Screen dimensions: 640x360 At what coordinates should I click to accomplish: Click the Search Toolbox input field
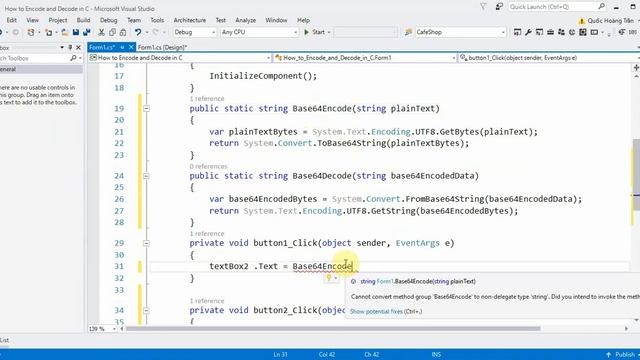(x=34, y=58)
